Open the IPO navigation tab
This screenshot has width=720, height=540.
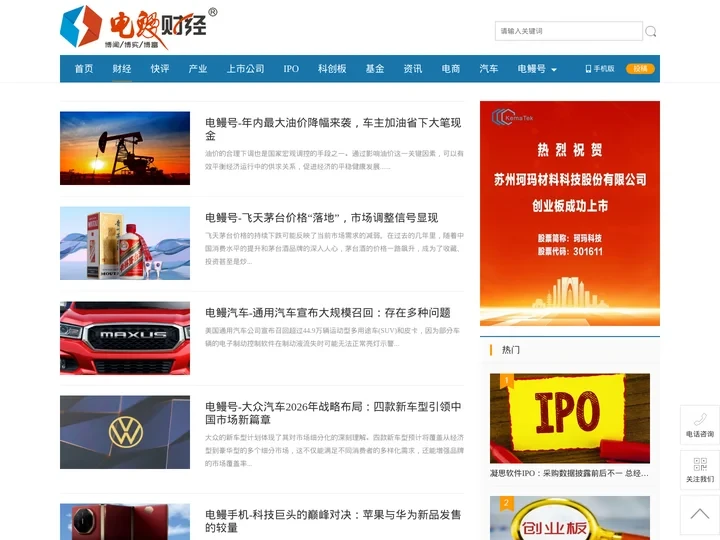291,69
